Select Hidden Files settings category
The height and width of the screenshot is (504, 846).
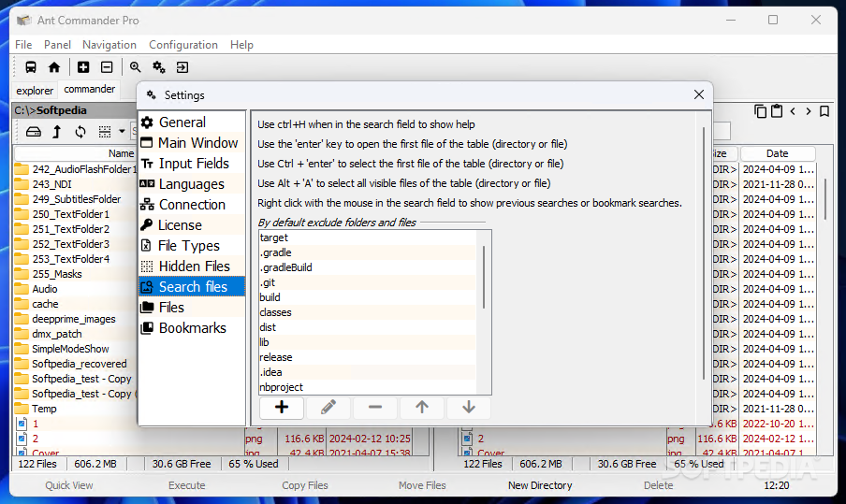192,266
